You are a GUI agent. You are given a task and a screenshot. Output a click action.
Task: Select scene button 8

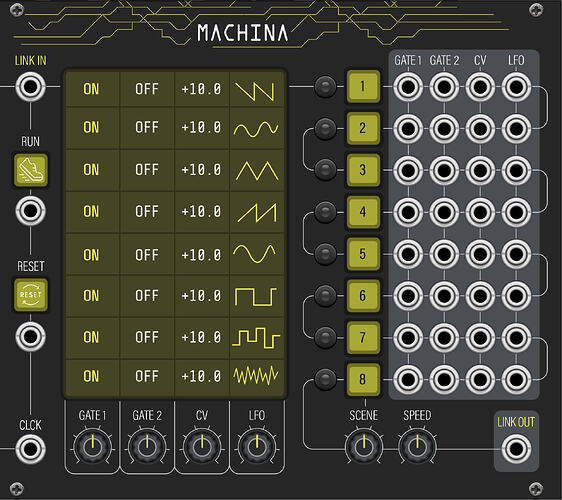[363, 379]
